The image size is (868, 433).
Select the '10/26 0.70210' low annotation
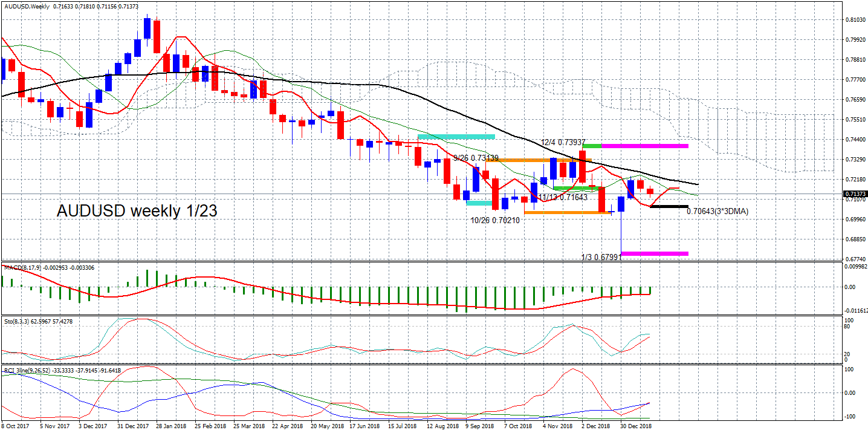495,220
